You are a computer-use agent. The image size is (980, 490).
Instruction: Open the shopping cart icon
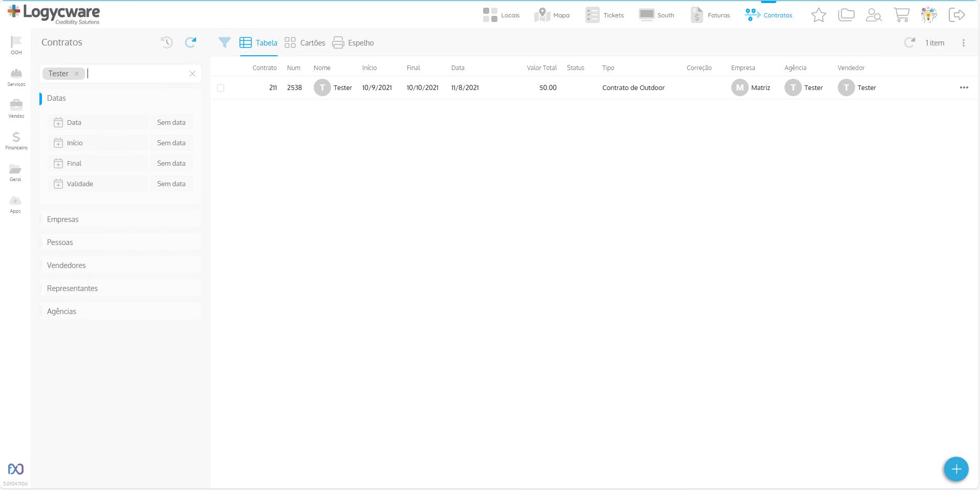tap(901, 15)
